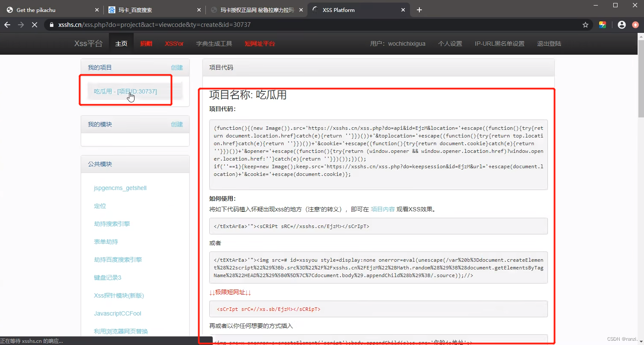Open the 劫持搜索引擎 module
644x345 pixels.
point(112,224)
